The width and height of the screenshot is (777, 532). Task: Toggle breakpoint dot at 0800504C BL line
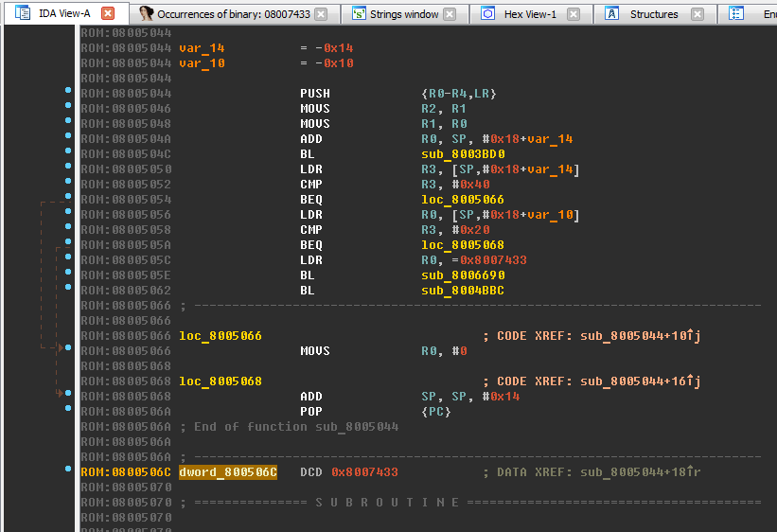(x=68, y=151)
